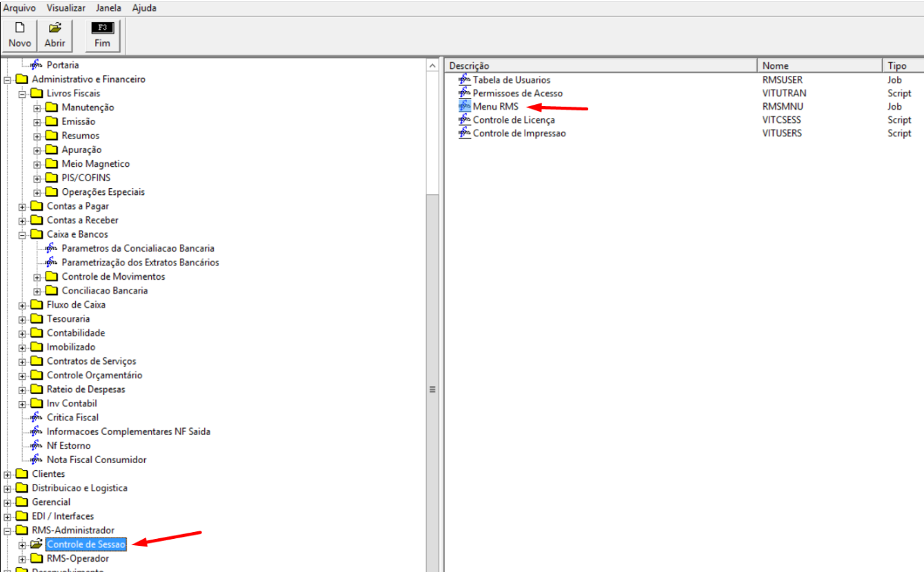Click the Parametrização dos Extratos Bancários icon
The height and width of the screenshot is (572, 924).
52,262
